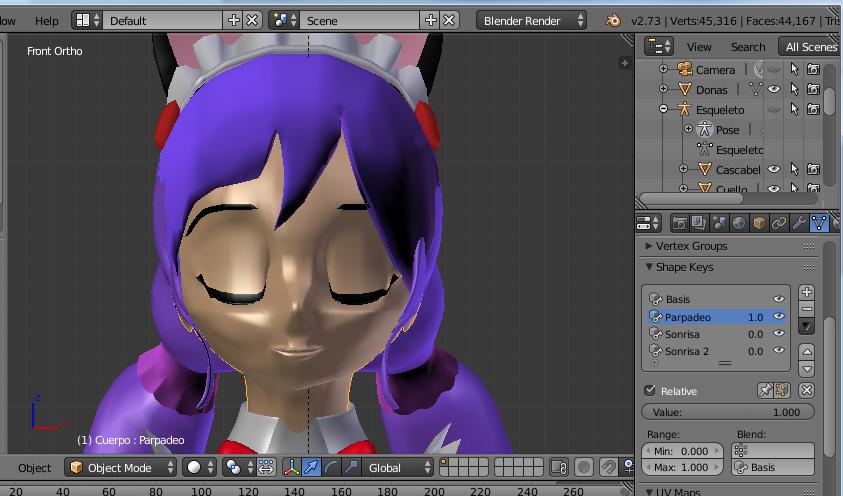The height and width of the screenshot is (496, 843).
Task: Add a new shape key with plus button
Action: pyautogui.click(x=806, y=292)
